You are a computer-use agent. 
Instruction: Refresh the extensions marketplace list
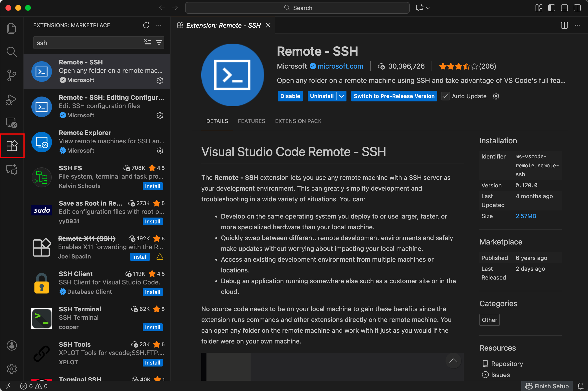point(146,25)
